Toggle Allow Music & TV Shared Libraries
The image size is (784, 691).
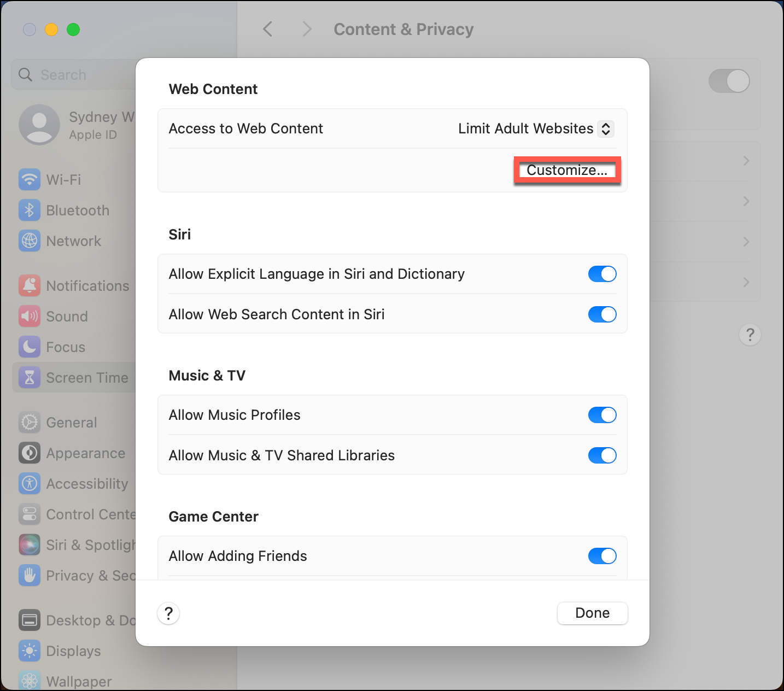602,455
